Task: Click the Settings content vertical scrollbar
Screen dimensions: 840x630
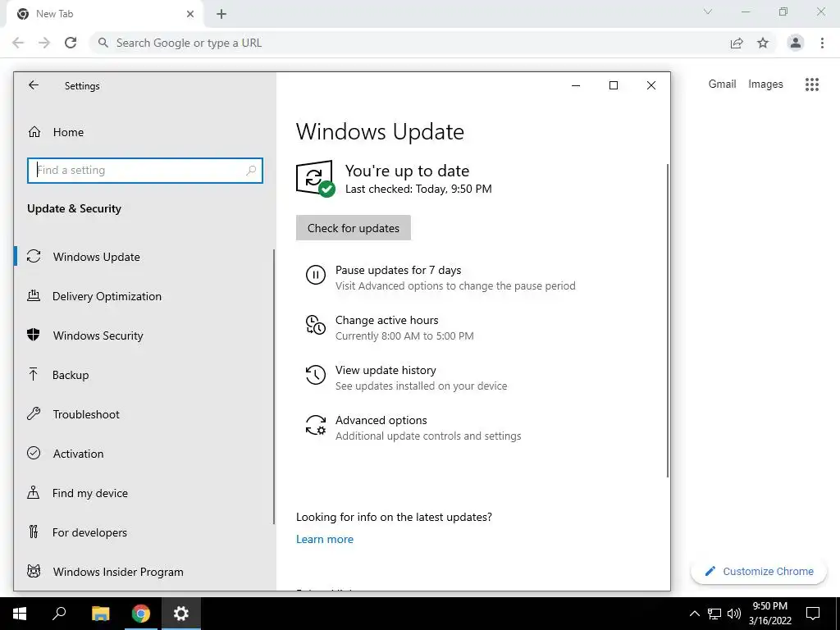Action: [x=668, y=321]
